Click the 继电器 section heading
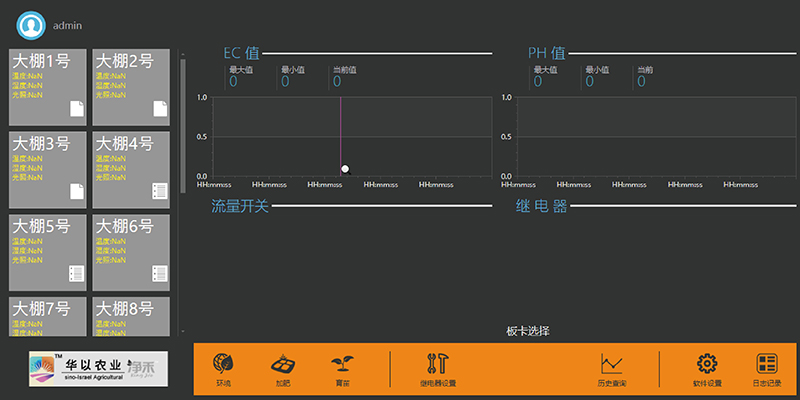Image resolution: width=800 pixels, height=400 pixels. tap(541, 206)
